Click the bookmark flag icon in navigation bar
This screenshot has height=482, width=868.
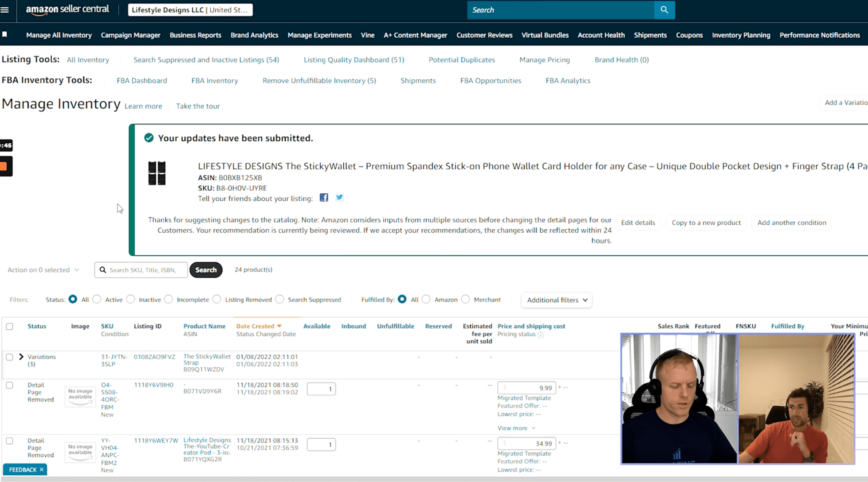[5, 34]
